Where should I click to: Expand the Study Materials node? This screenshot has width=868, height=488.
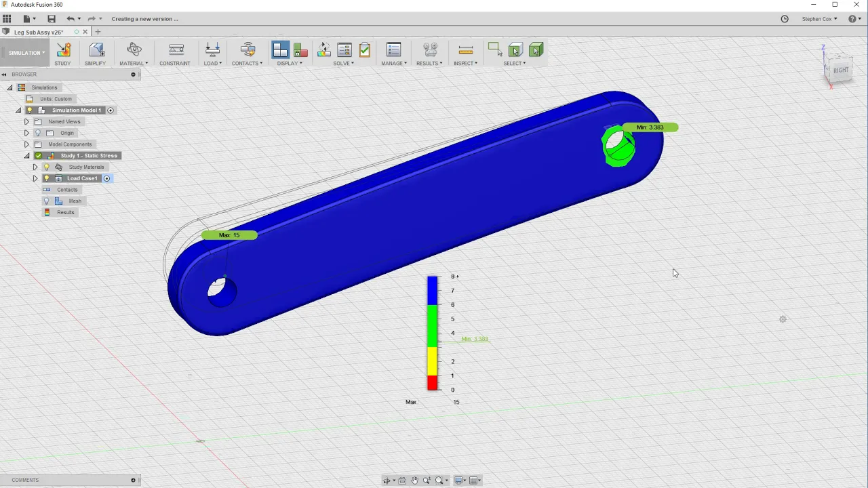35,167
